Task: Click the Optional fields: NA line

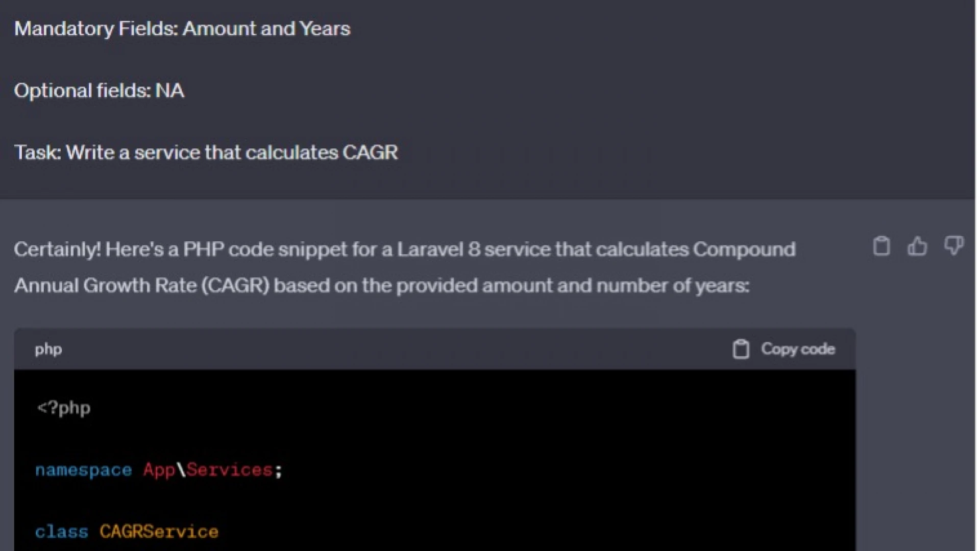Action: click(x=99, y=91)
